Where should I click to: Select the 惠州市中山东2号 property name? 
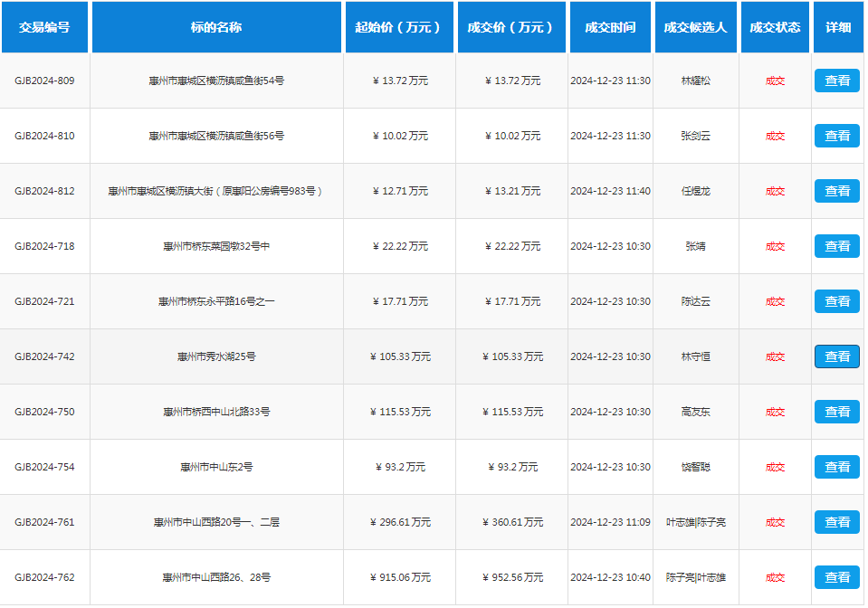tap(216, 467)
